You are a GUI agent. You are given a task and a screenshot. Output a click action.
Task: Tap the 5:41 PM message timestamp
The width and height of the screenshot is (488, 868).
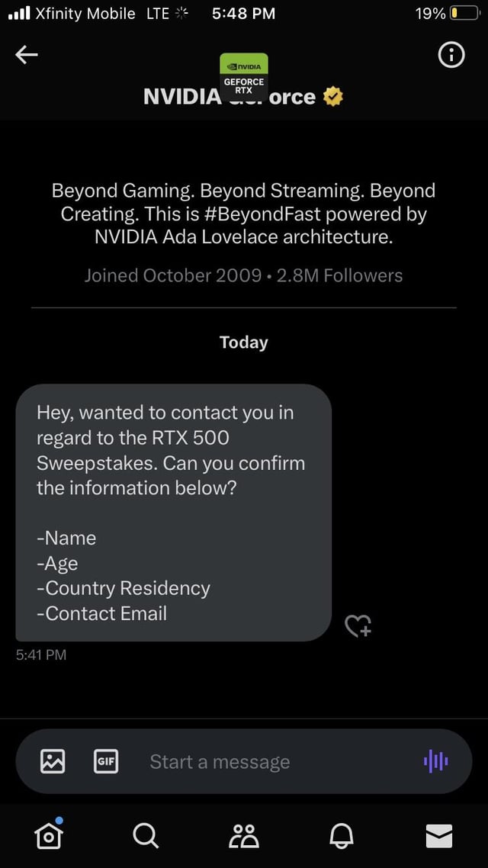(41, 655)
